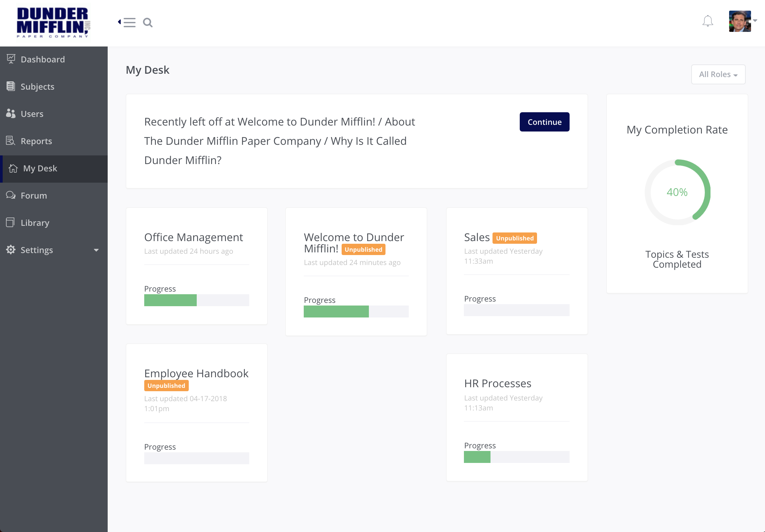Open the All Roles dropdown

(x=718, y=74)
